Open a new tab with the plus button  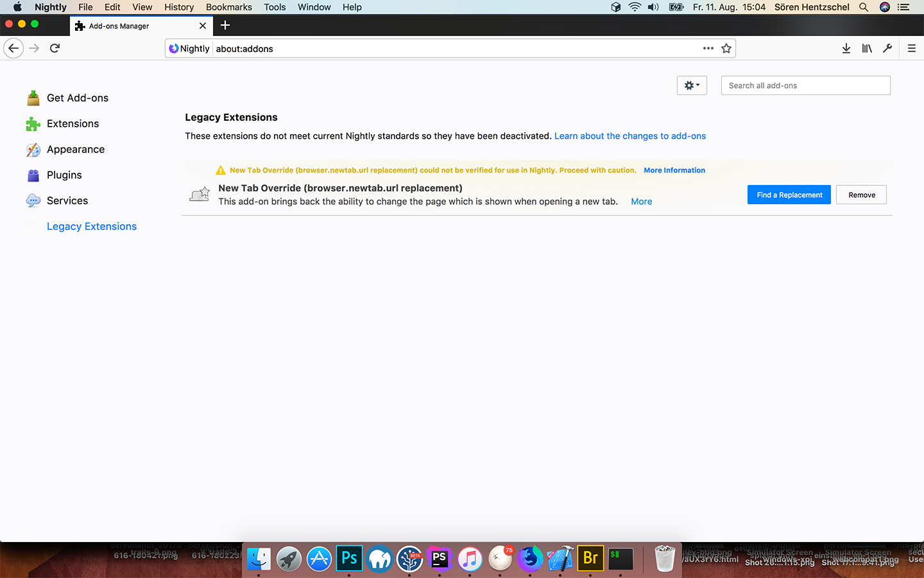click(225, 25)
